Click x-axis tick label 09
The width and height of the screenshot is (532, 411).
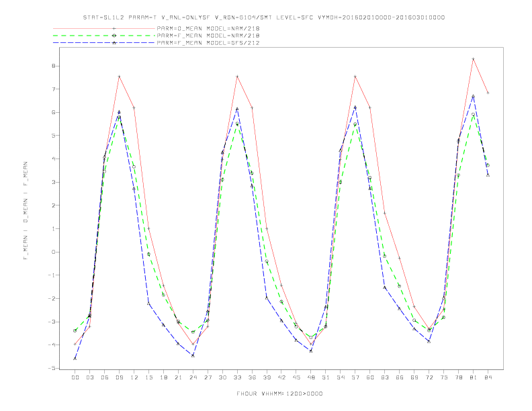click(119, 377)
